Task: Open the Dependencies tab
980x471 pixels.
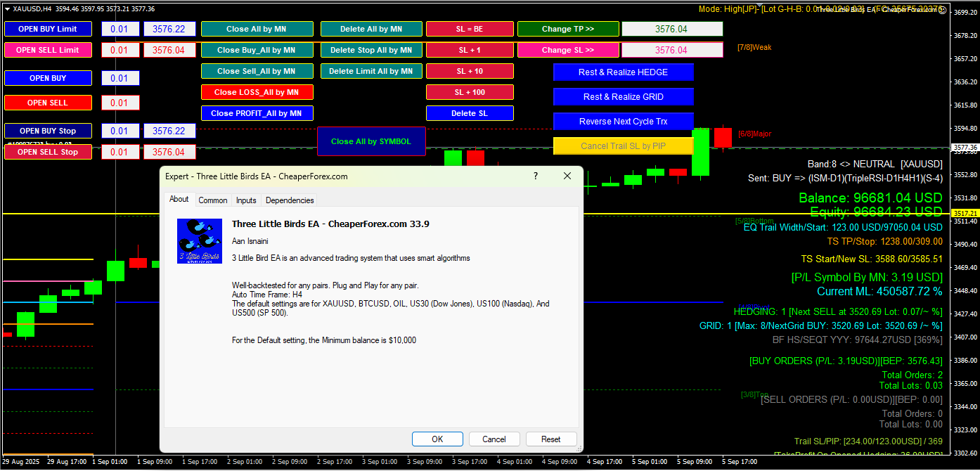Action: tap(290, 200)
